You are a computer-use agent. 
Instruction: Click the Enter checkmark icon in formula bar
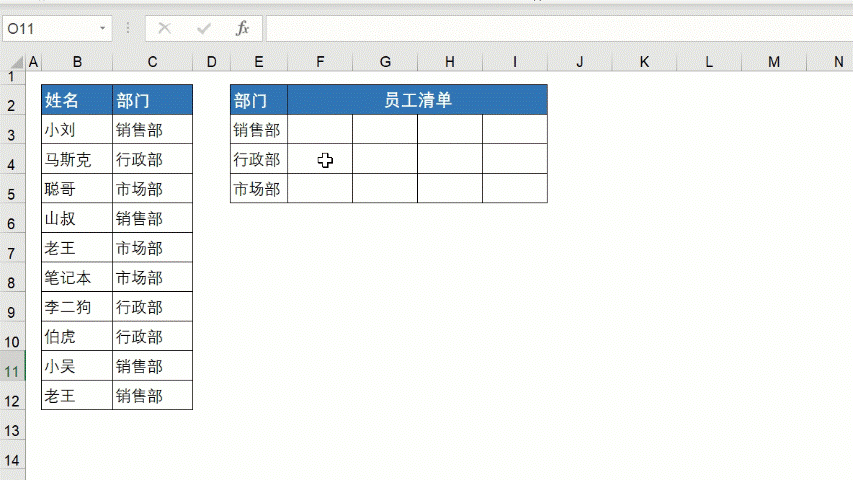pos(204,28)
